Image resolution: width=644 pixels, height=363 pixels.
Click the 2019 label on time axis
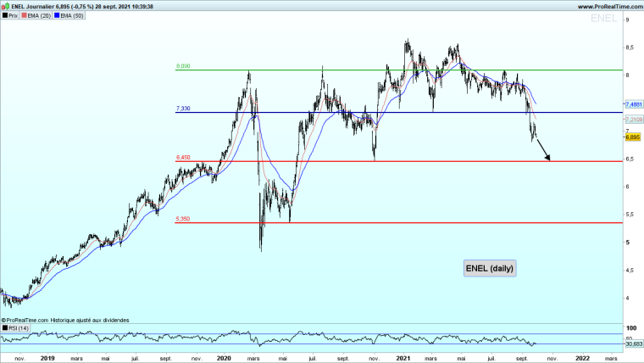47,358
